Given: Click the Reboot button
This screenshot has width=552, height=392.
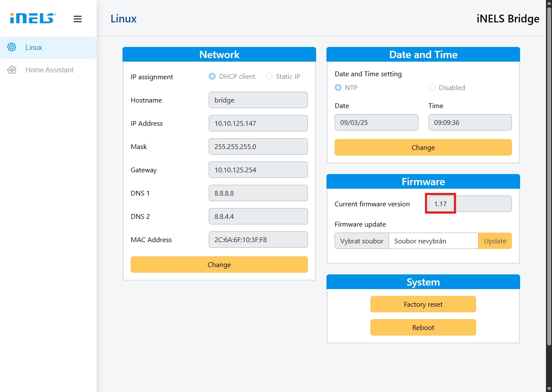Looking at the screenshot, I should tap(423, 327).
